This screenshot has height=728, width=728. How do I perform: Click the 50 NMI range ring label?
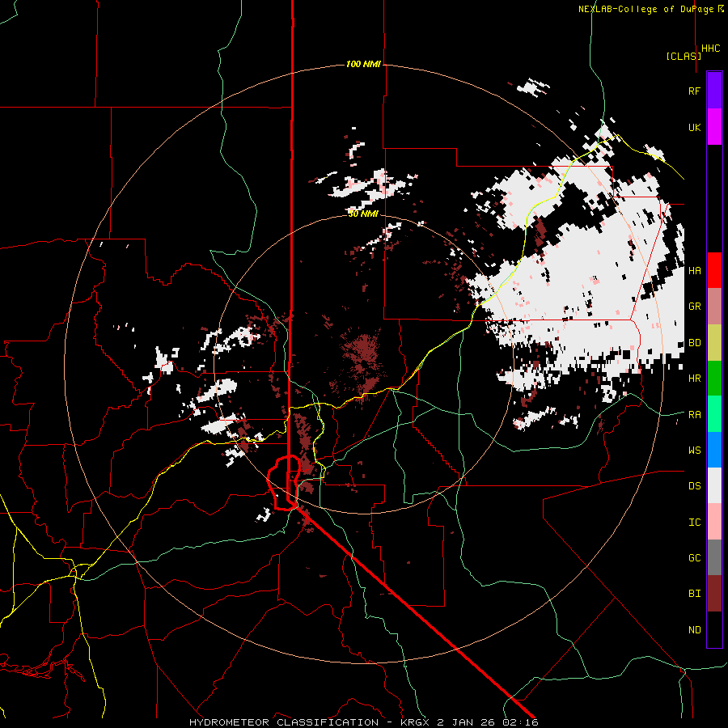click(363, 214)
